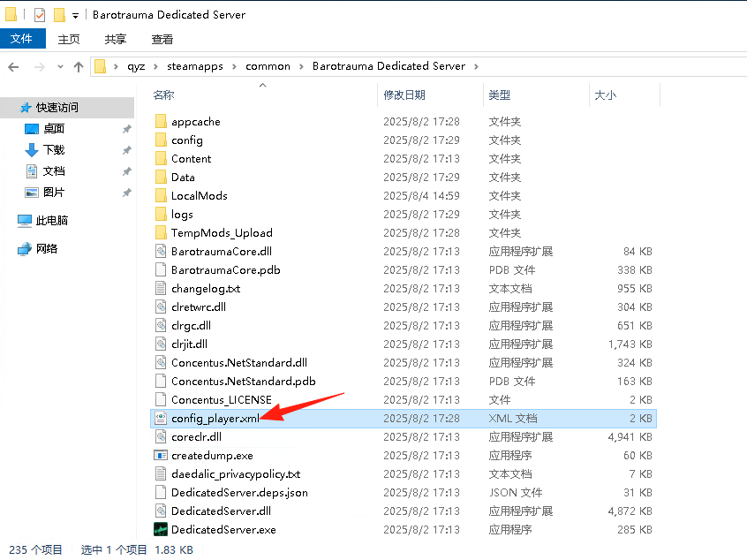Switch to the 查看 ribbon tab
Viewport: 747px width, 560px height.
click(162, 39)
